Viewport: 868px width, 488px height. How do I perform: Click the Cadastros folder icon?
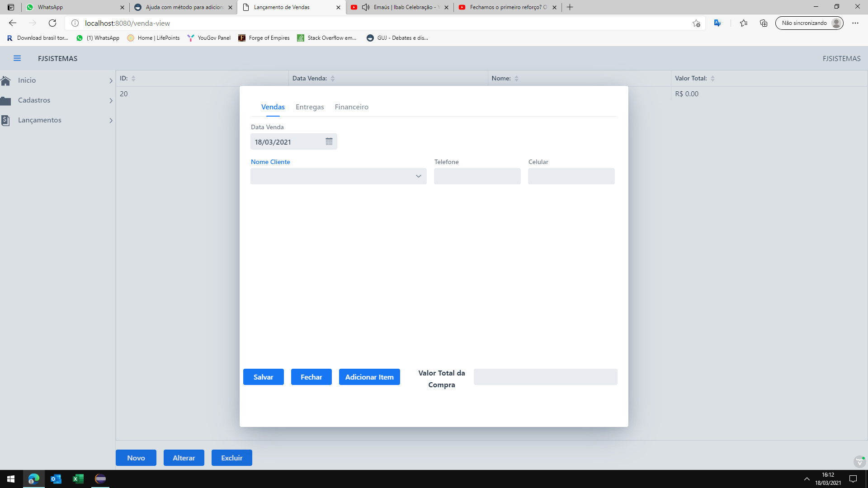(x=6, y=100)
